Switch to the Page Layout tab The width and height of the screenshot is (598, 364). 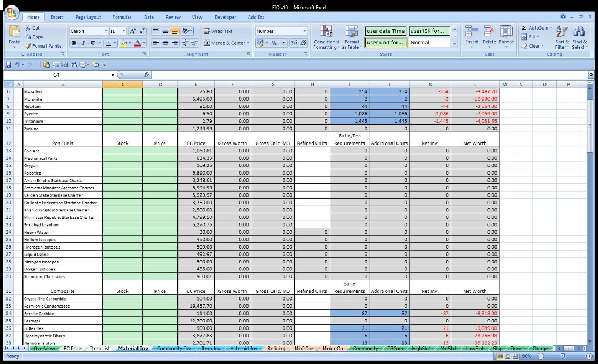[88, 17]
